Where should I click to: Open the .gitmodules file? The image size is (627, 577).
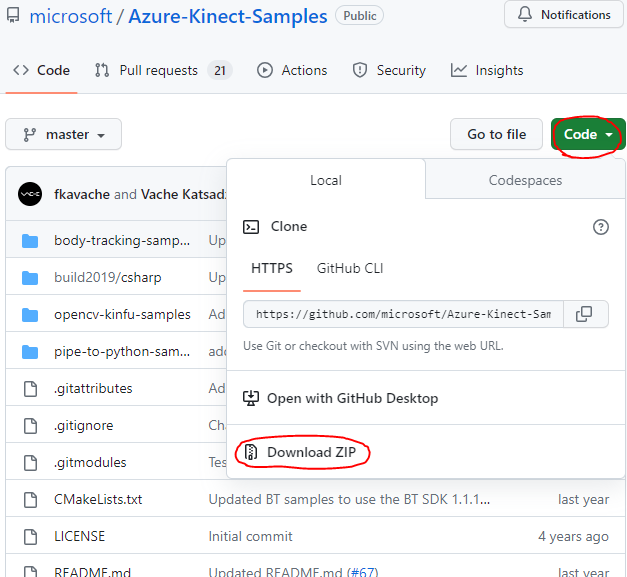click(90, 463)
